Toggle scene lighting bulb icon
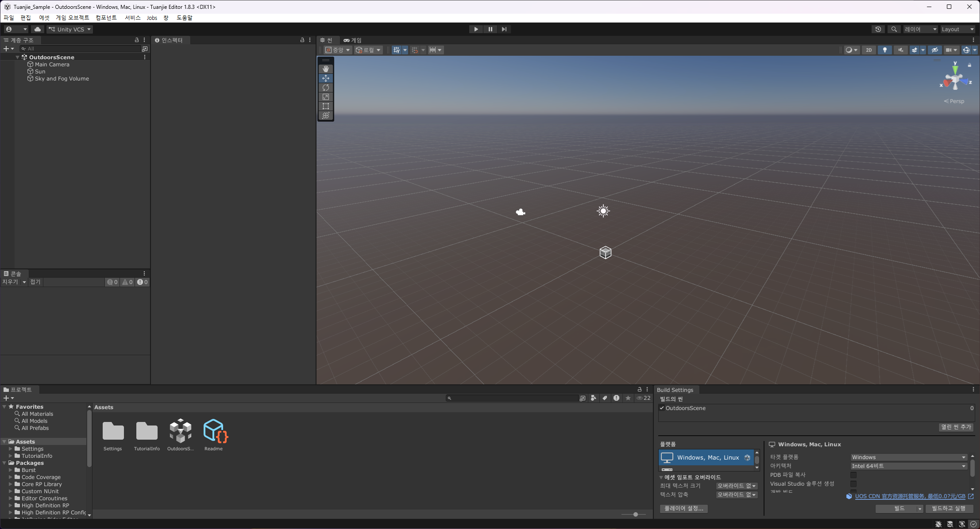This screenshot has width=980, height=529. [x=885, y=50]
